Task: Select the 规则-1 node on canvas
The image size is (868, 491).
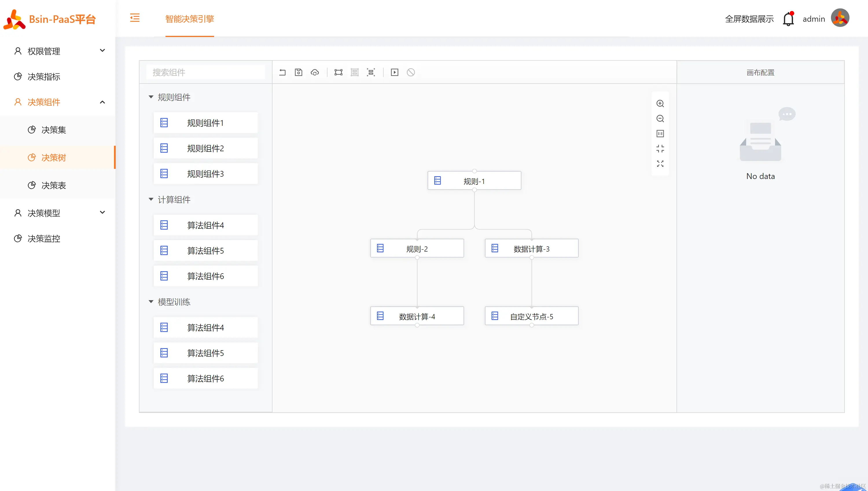Action: click(474, 181)
